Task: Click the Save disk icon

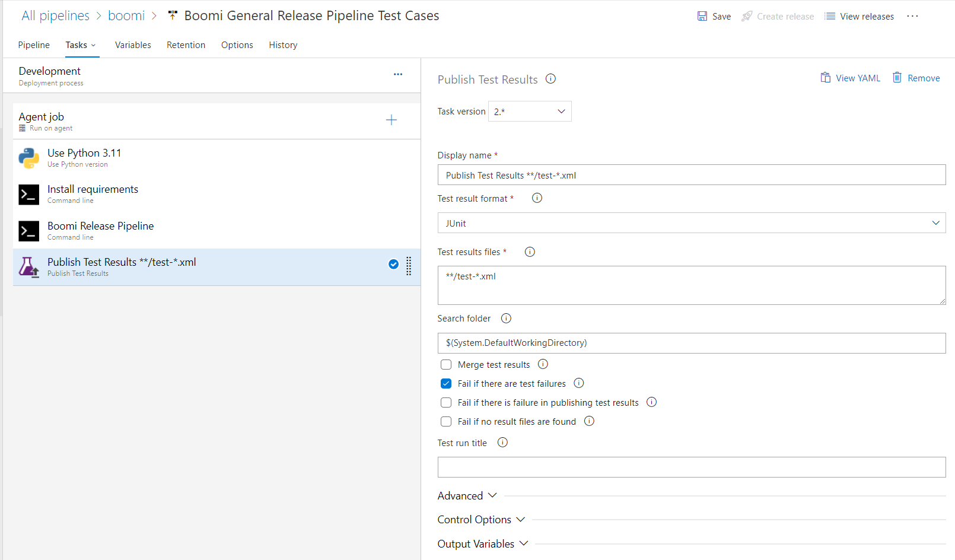Action: click(702, 16)
